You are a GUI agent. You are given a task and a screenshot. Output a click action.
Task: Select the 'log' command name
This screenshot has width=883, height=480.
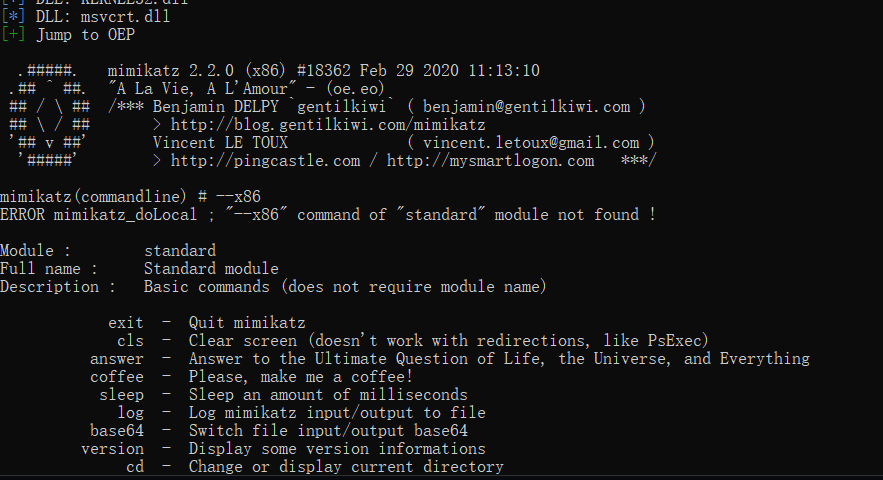[x=130, y=413]
